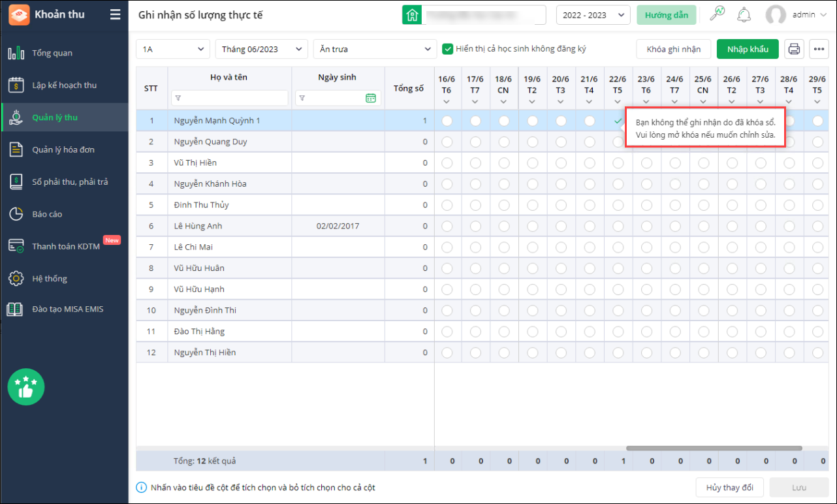Viewport: 837px width, 504px height.
Task: Click the printer icon in toolbar
Action: [x=794, y=49]
